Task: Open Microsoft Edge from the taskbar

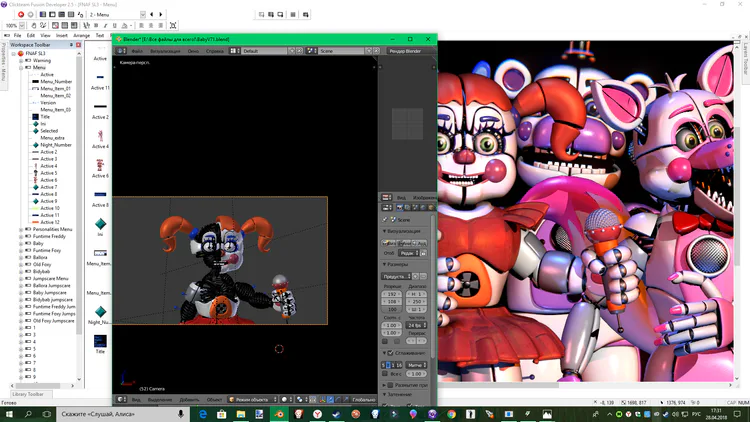Action: point(203,414)
